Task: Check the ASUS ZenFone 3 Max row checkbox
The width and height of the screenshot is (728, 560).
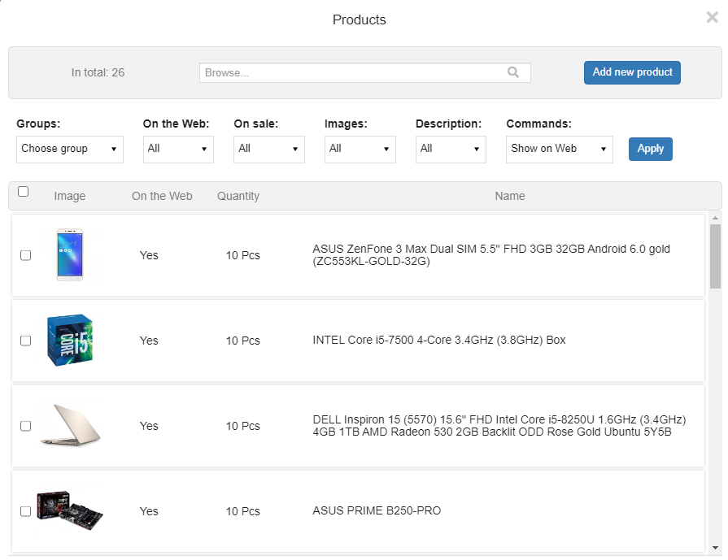Action: [x=25, y=255]
